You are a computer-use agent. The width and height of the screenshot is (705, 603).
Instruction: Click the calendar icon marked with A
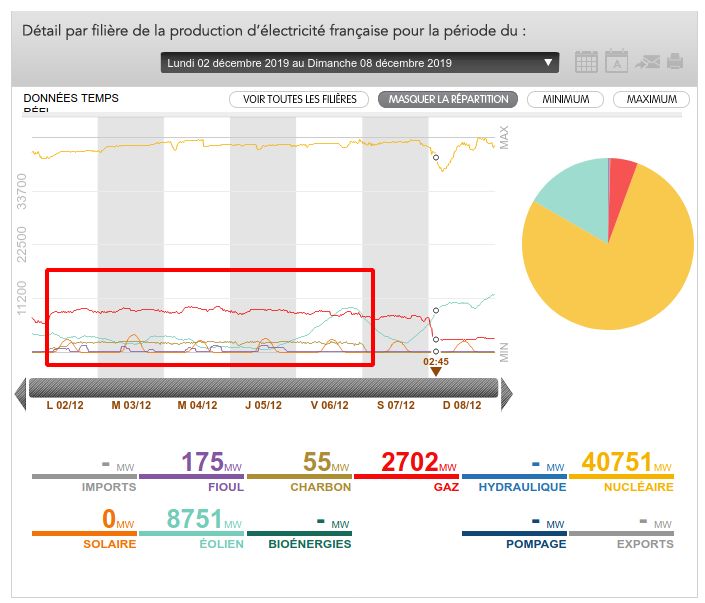(617, 62)
